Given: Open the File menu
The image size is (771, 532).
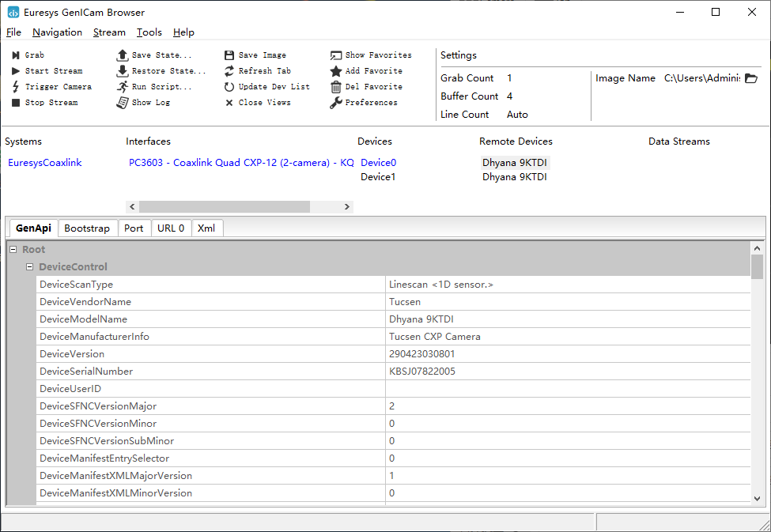Looking at the screenshot, I should click(13, 32).
